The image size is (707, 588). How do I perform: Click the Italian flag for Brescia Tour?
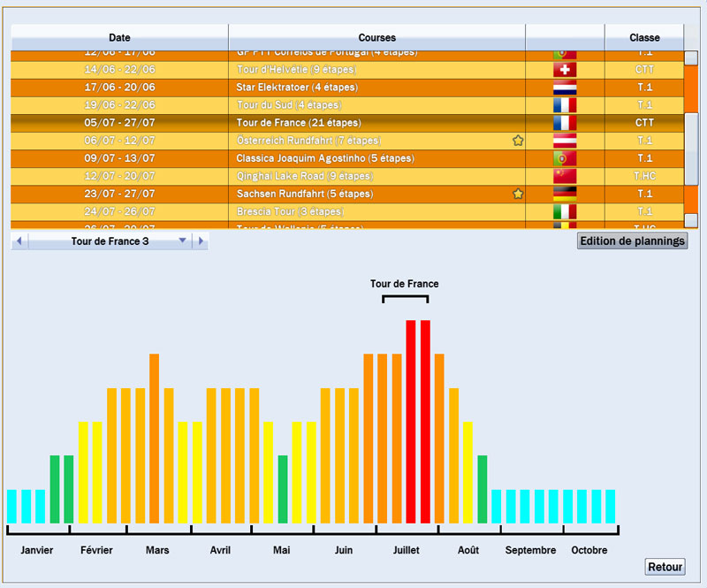[x=565, y=211]
